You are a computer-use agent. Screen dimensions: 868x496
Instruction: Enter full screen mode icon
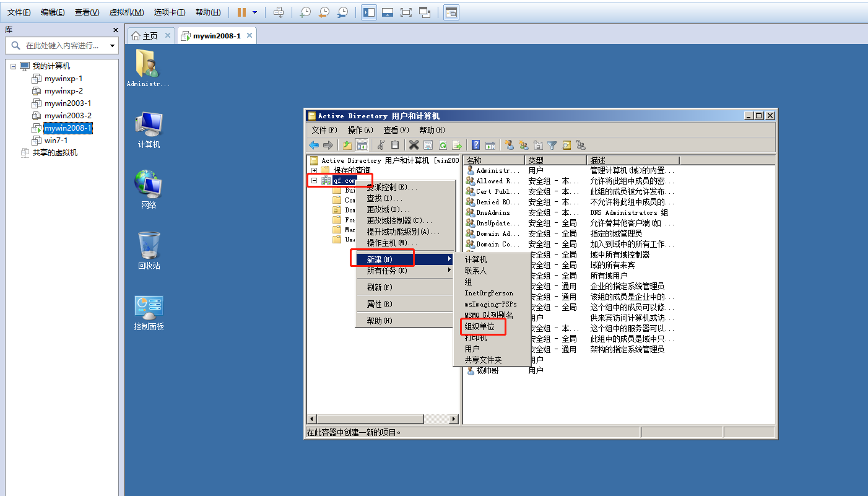coord(406,12)
